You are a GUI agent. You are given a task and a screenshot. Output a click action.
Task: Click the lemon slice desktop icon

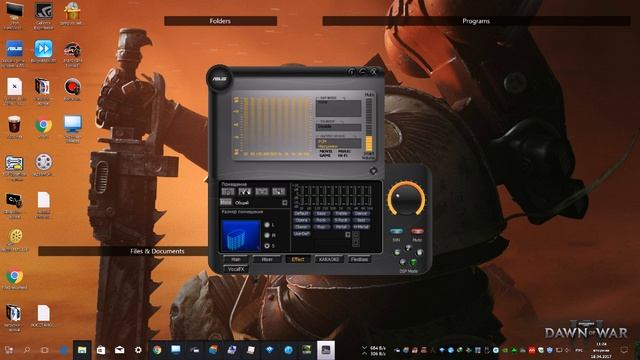[16, 236]
